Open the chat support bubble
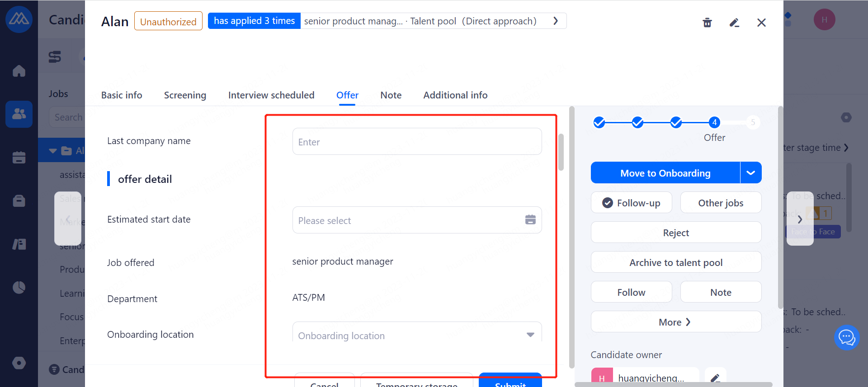 (846, 337)
